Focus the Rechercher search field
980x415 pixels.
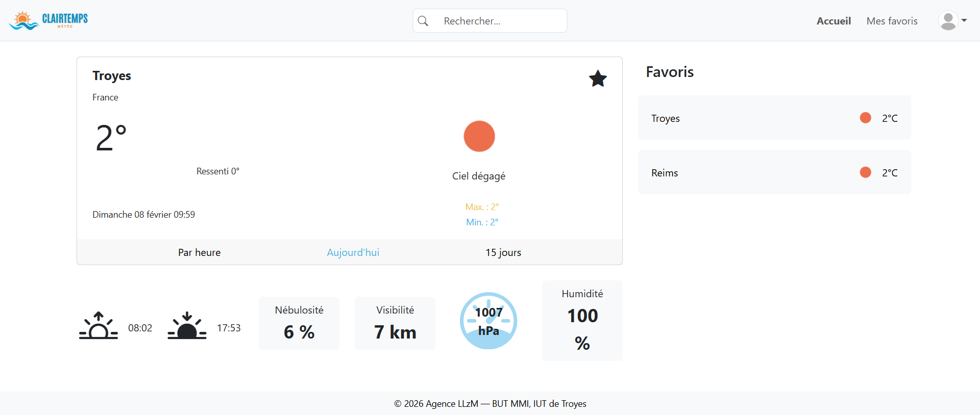tap(490, 21)
